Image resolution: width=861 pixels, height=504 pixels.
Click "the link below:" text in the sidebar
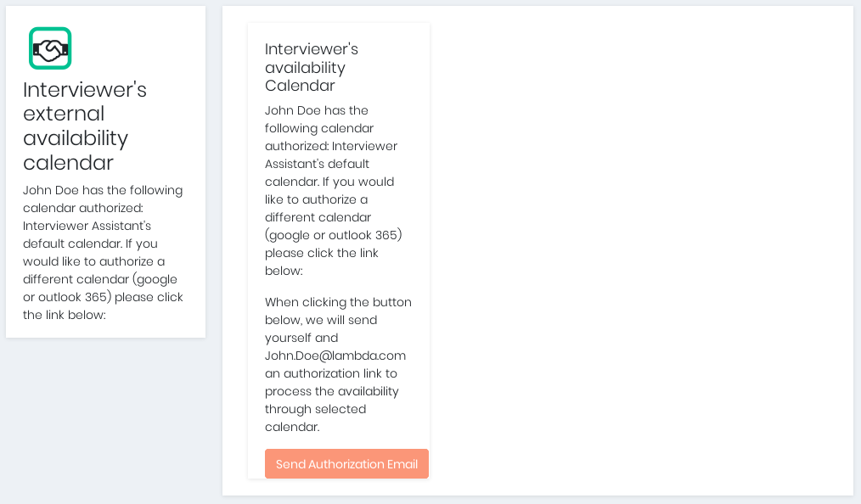pyautogui.click(x=64, y=315)
